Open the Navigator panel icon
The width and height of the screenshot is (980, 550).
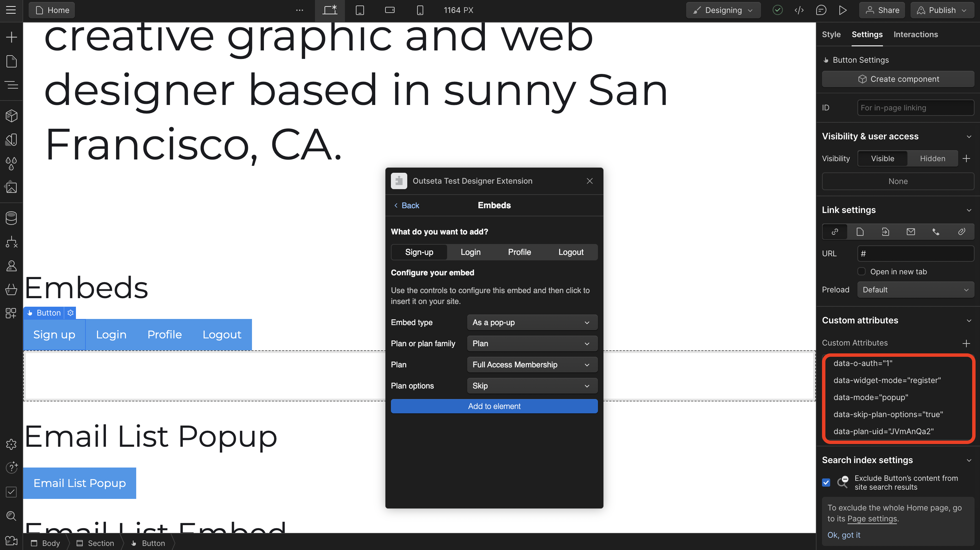(12, 85)
